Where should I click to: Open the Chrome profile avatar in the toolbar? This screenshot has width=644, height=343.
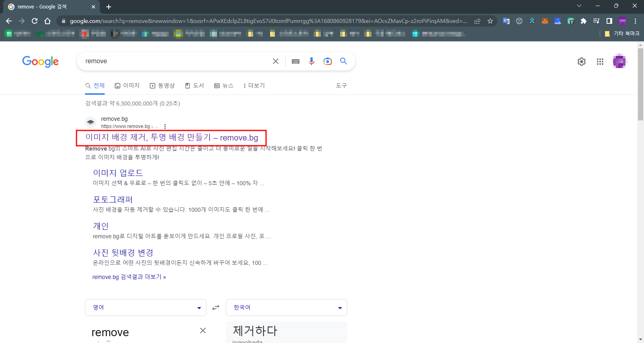(622, 21)
